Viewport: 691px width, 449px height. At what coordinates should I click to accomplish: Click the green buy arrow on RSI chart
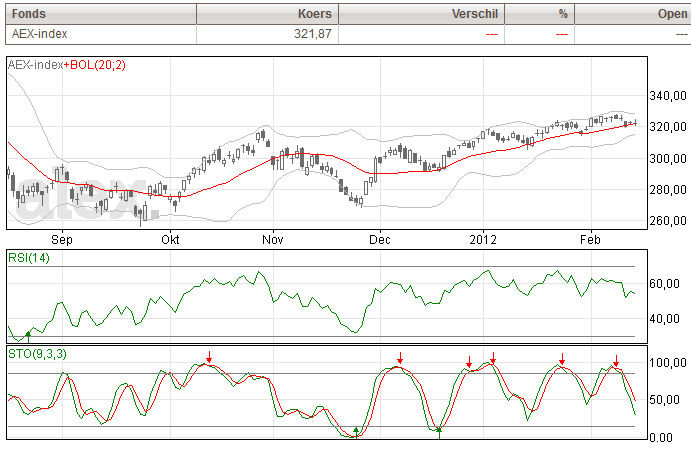click(x=29, y=337)
